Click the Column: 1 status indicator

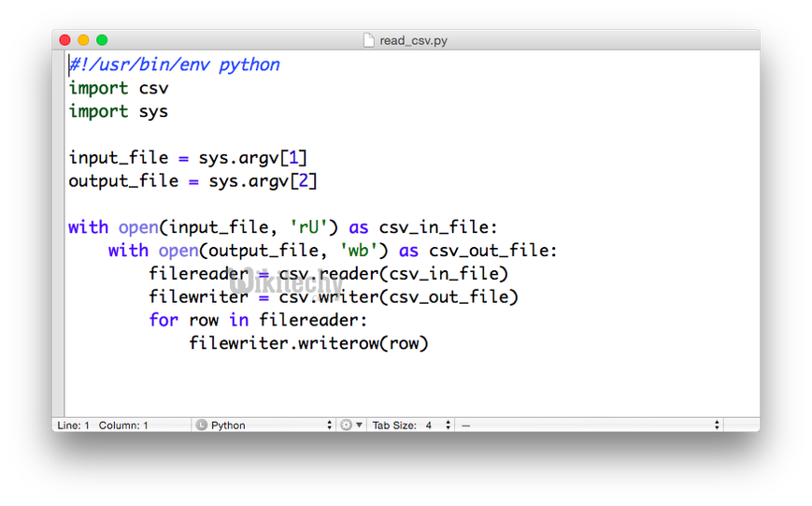point(123,426)
